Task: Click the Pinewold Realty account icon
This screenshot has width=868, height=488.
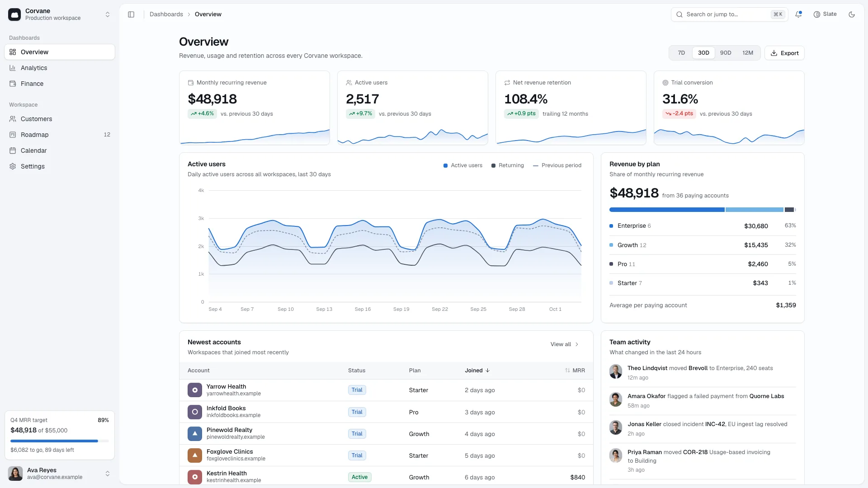Action: pos(195,433)
